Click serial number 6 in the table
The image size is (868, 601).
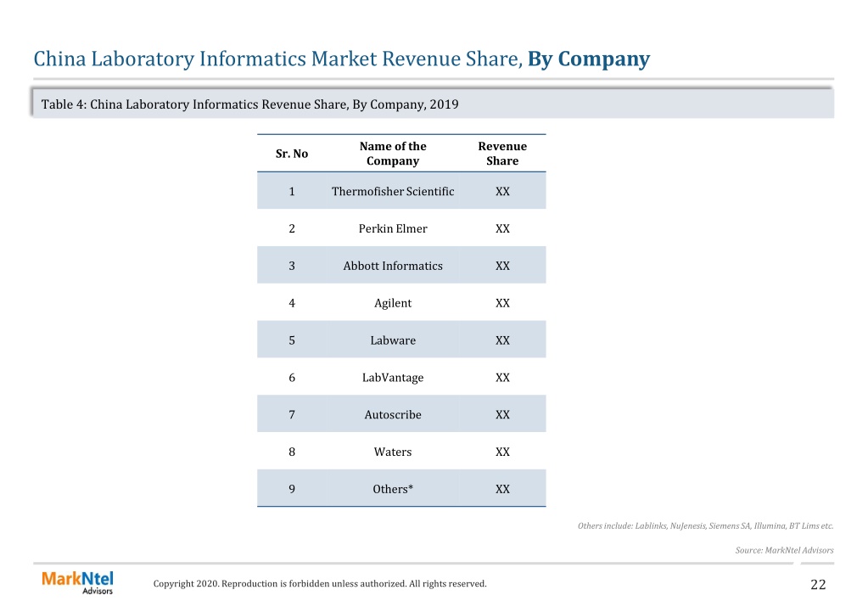point(292,377)
